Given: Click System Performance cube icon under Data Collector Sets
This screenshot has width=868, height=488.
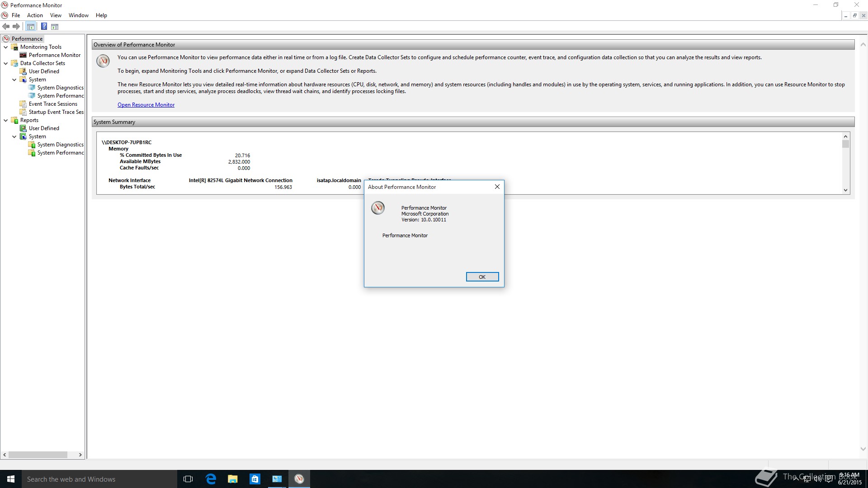Looking at the screenshot, I should [x=32, y=96].
